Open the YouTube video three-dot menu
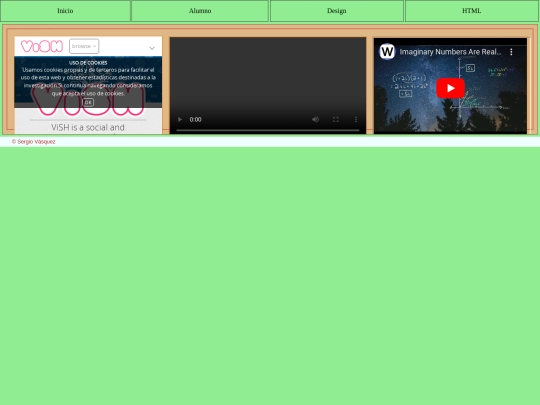This screenshot has height=405, width=540. click(511, 52)
